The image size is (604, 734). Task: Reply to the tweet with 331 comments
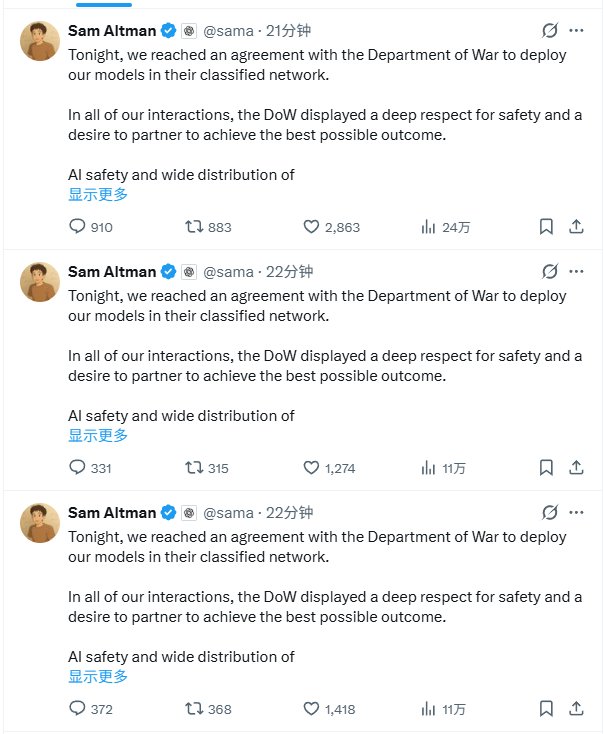[x=78, y=468]
